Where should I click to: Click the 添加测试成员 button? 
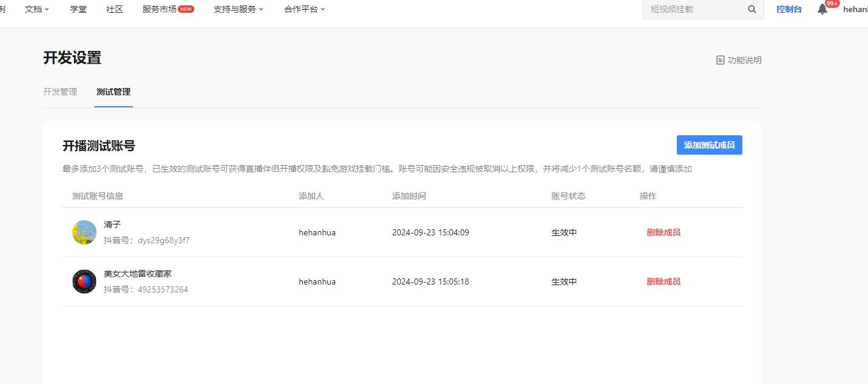pyautogui.click(x=709, y=145)
